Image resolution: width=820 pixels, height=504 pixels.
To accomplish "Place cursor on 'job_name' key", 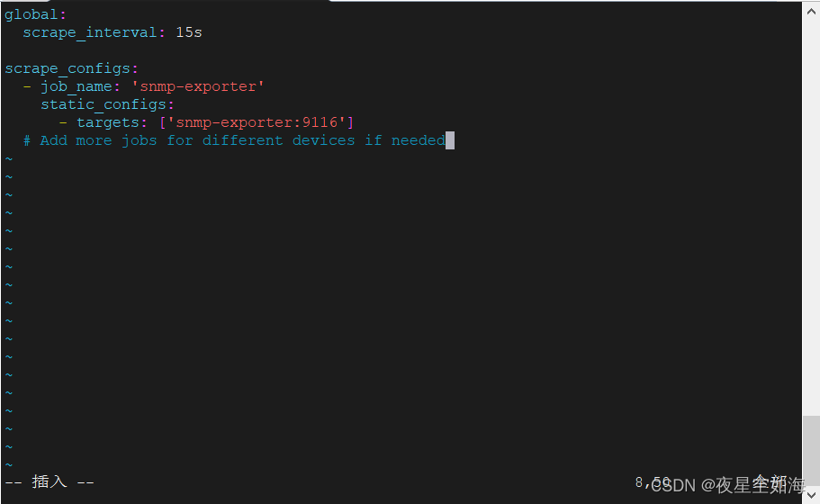I will (77, 86).
